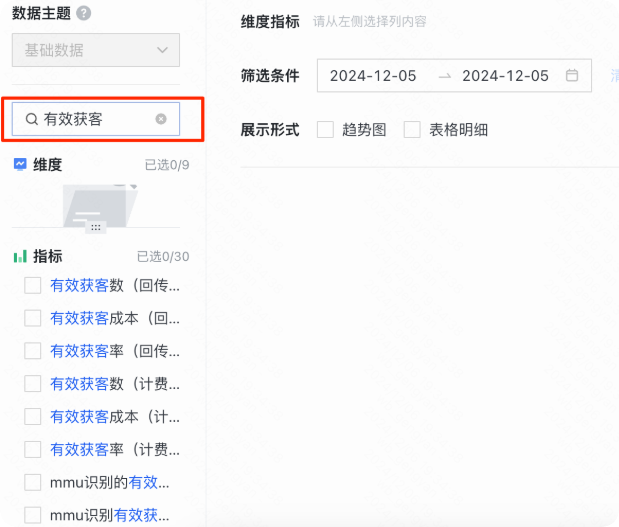Check 有效获客成本（回 metric
This screenshot has width=619, height=527.
coord(32,318)
